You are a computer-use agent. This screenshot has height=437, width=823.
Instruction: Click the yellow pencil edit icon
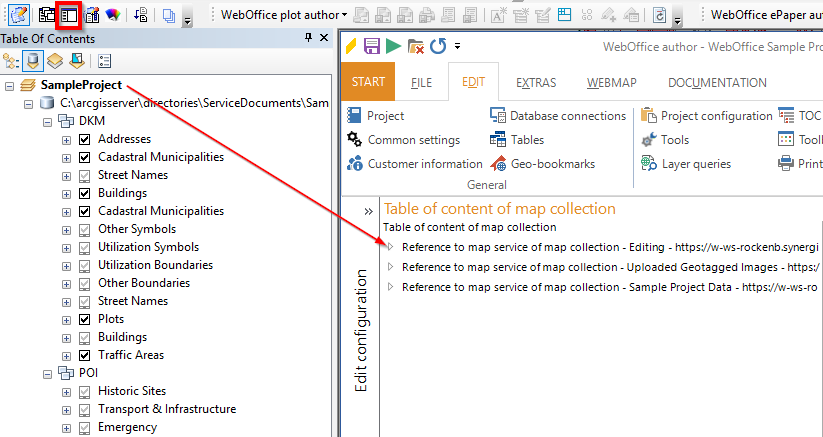(351, 46)
